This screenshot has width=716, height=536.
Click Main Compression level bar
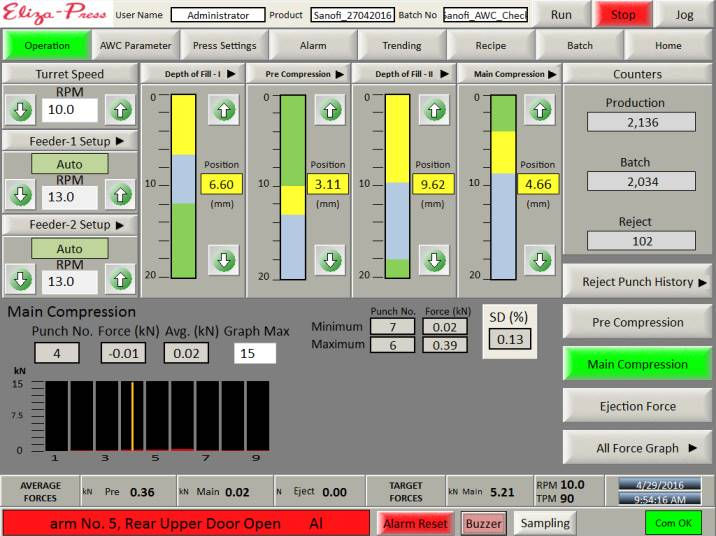click(x=503, y=187)
